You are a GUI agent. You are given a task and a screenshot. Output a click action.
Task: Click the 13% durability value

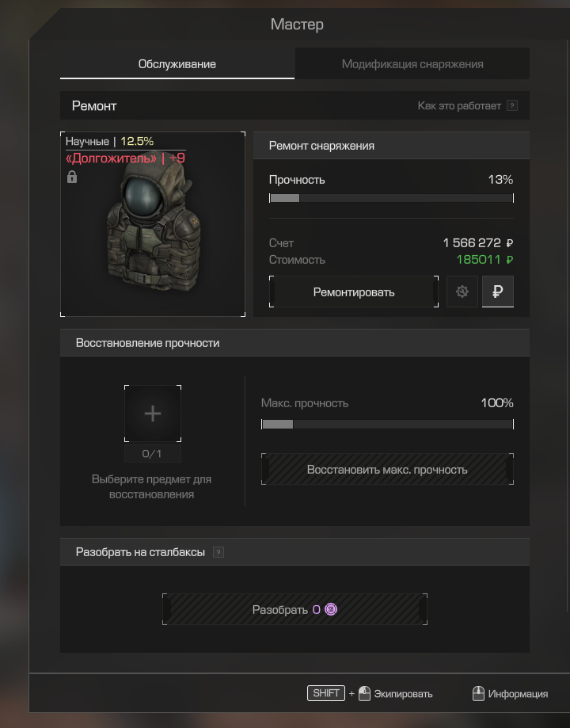pos(500,180)
